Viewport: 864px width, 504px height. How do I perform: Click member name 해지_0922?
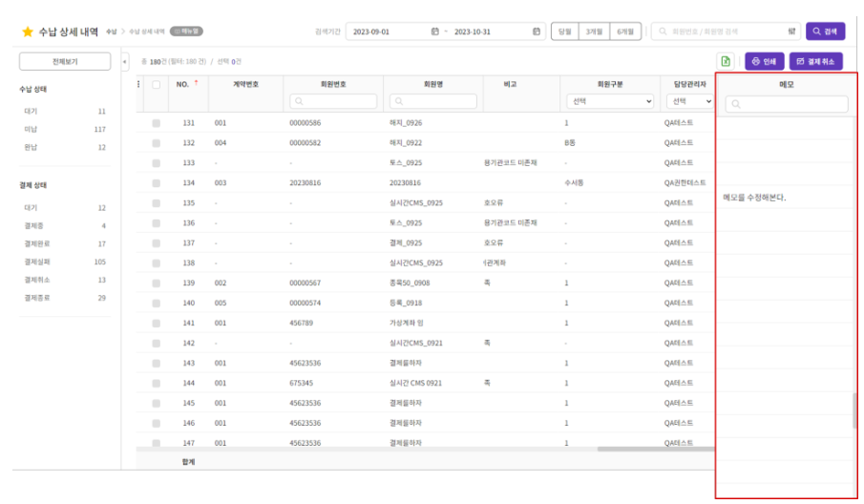[x=406, y=142]
